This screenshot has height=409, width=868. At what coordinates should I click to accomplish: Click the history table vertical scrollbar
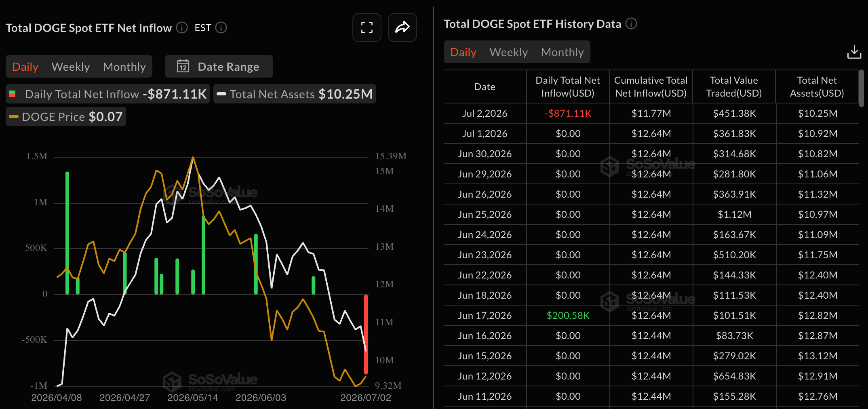(x=861, y=88)
